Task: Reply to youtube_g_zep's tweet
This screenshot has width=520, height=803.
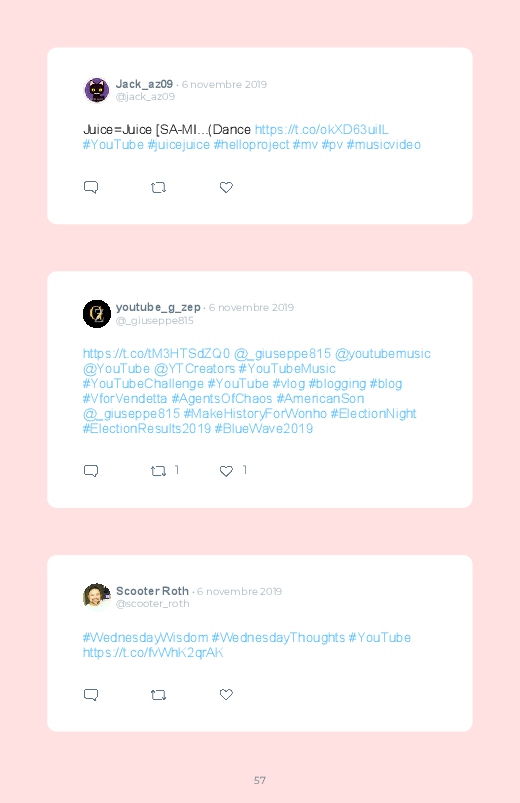Action: click(91, 471)
